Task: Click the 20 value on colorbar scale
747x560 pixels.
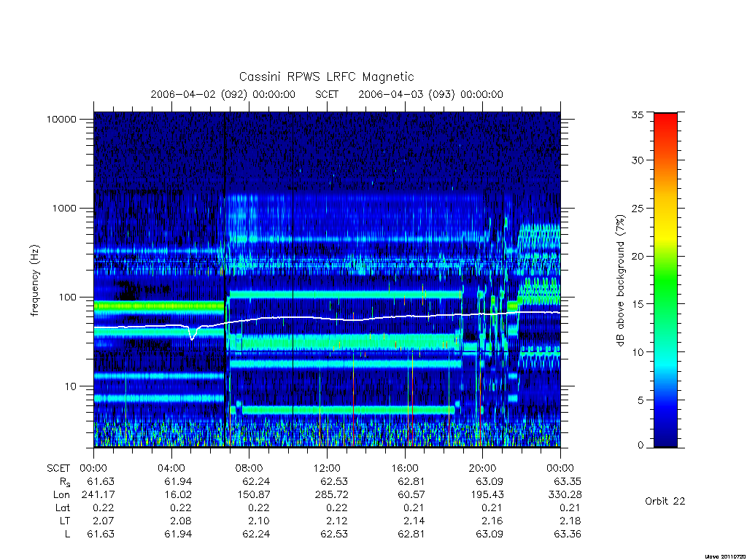Action: (x=638, y=256)
